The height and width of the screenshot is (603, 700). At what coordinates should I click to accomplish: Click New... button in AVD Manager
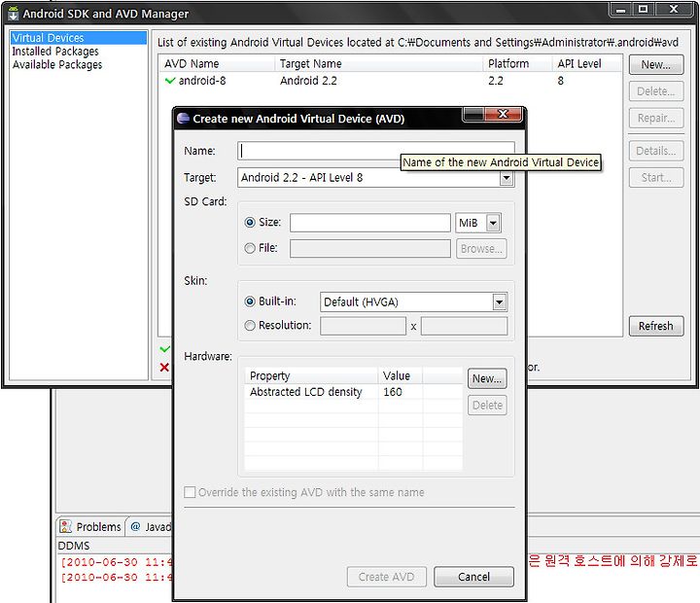click(x=656, y=65)
